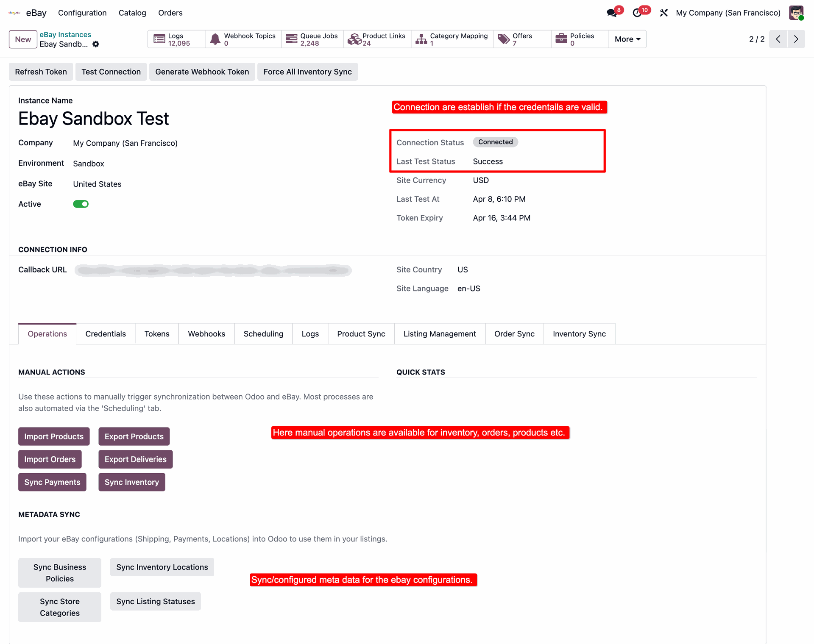Viewport: 814px width, 644px height.
Task: Open the Catalog menu
Action: (x=132, y=13)
